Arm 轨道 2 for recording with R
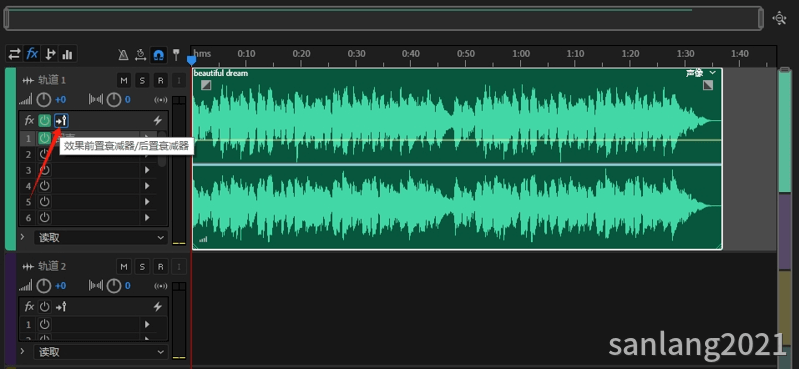This screenshot has width=799, height=369. (x=160, y=266)
